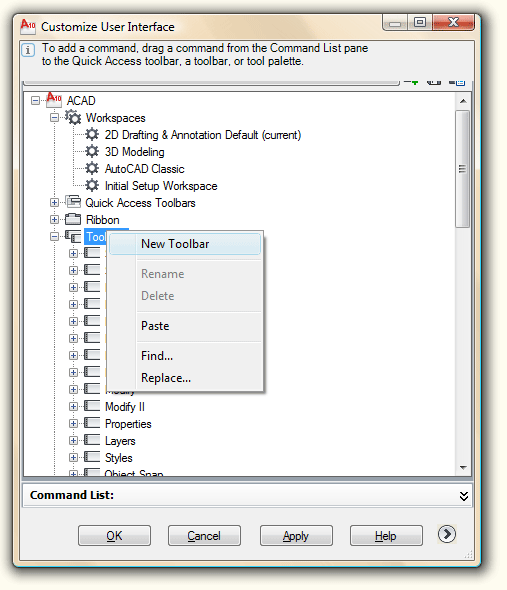The width and height of the screenshot is (507, 590).
Task: Expand the Modify II toolbar node
Action: tap(73, 406)
